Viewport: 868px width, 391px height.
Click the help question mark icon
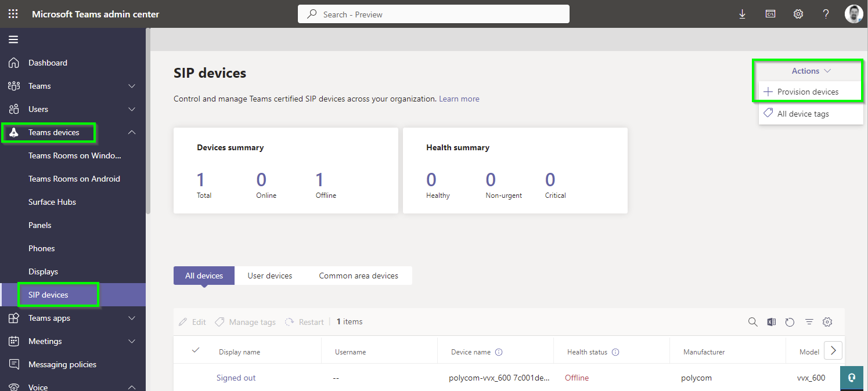tap(826, 14)
